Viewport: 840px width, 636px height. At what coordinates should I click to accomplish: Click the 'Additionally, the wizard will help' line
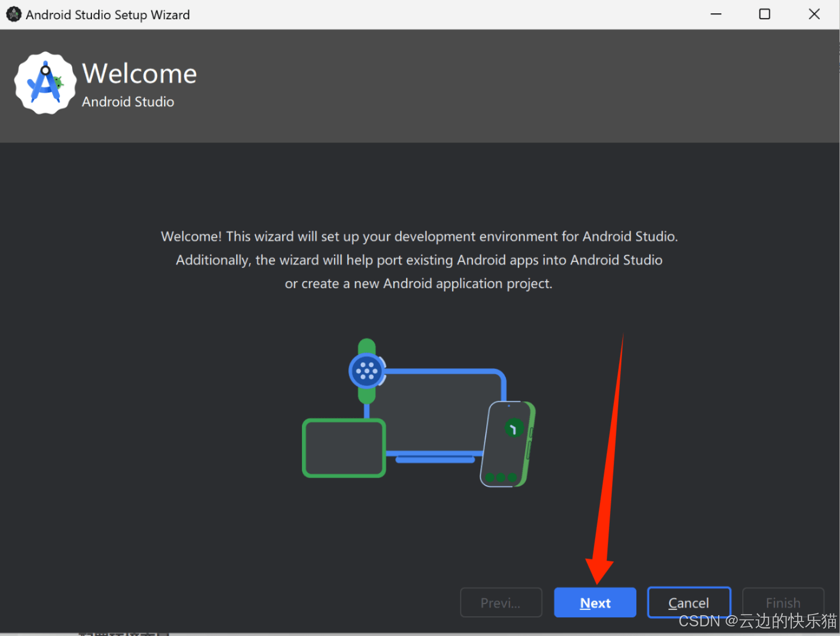click(419, 260)
